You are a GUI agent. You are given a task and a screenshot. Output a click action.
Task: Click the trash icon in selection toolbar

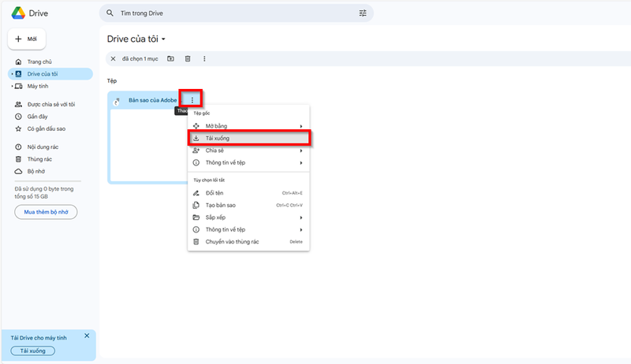pos(188,58)
